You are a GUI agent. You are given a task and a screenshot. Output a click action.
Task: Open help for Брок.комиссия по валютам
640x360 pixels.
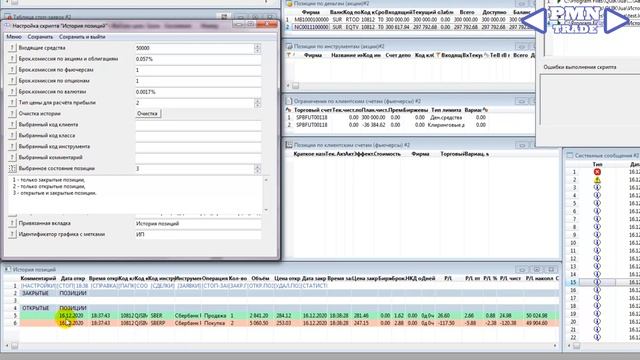(12, 92)
